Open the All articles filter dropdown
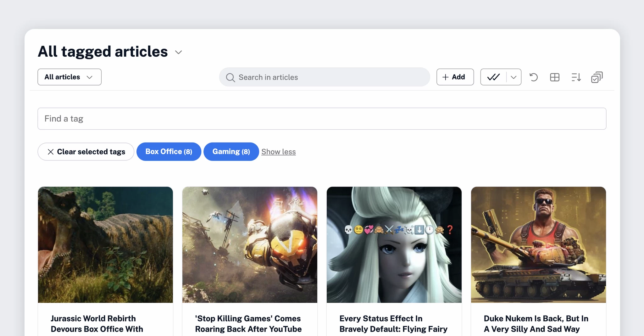644x336 pixels. (69, 77)
